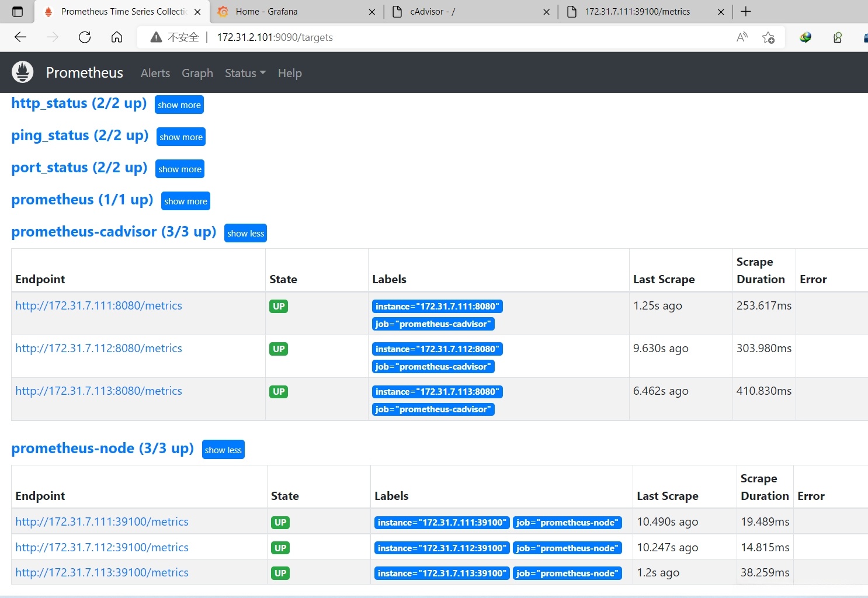The image size is (868, 598).
Task: Expand http_status targets with show more
Action: coord(179,105)
